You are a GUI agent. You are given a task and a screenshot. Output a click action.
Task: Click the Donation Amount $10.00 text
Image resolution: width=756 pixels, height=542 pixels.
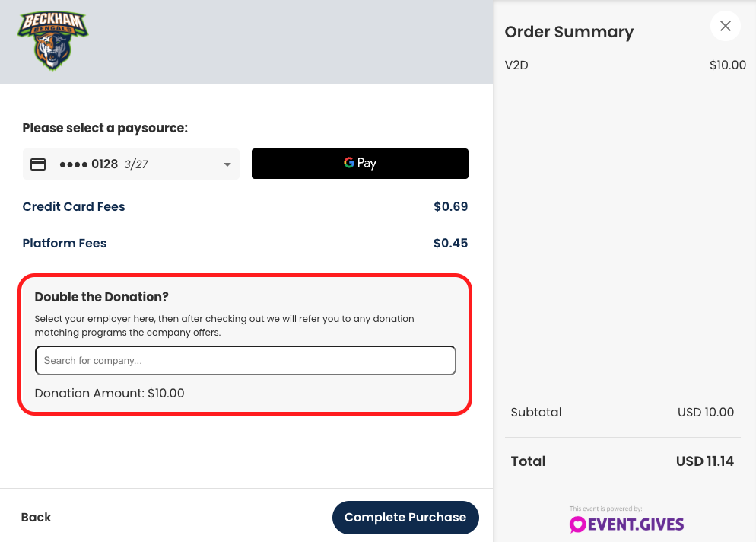point(110,394)
